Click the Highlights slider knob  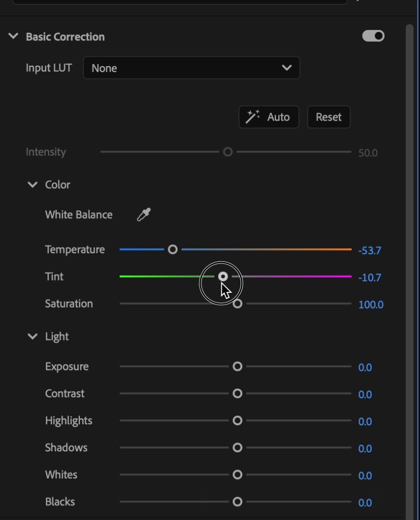click(237, 420)
